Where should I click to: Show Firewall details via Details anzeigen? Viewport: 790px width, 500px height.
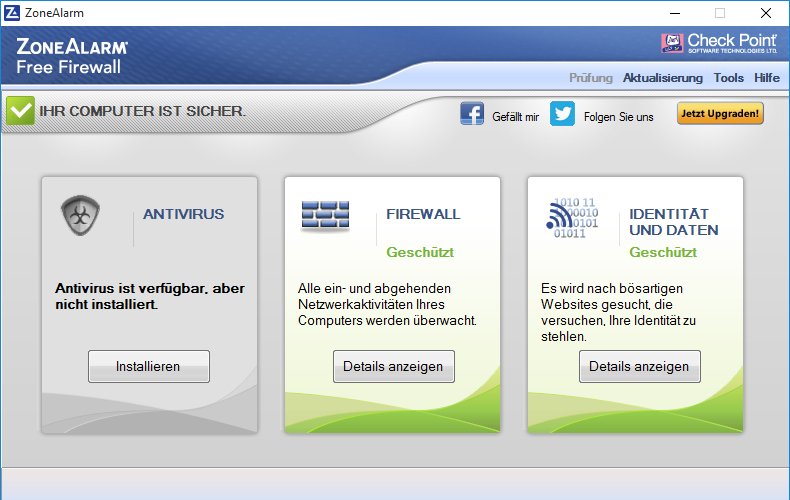tap(393, 366)
